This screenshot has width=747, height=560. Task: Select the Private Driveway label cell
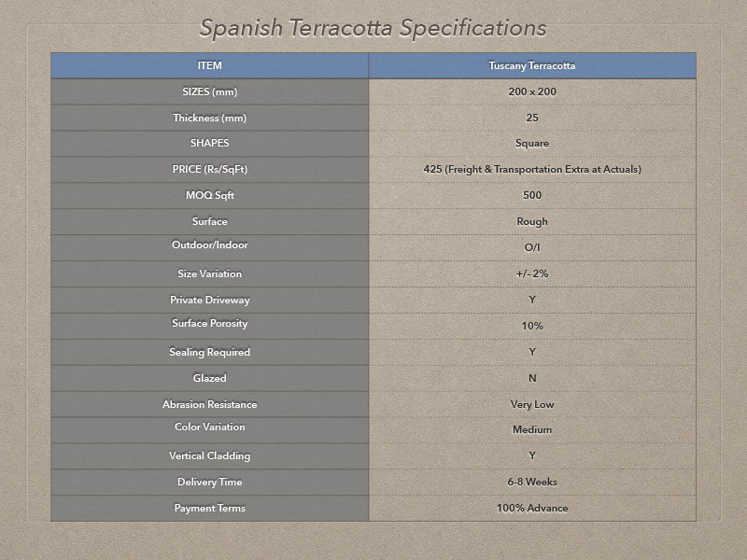coord(209,300)
